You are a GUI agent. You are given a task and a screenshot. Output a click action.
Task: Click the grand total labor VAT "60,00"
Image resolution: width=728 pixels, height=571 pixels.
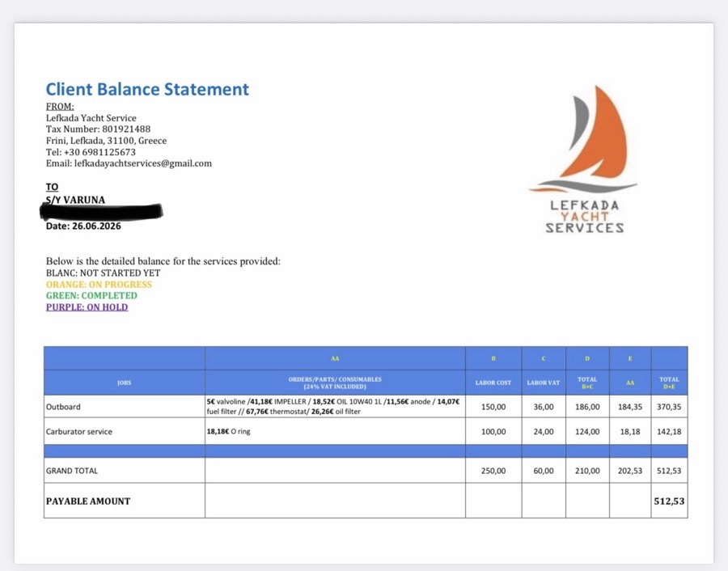pos(544,471)
